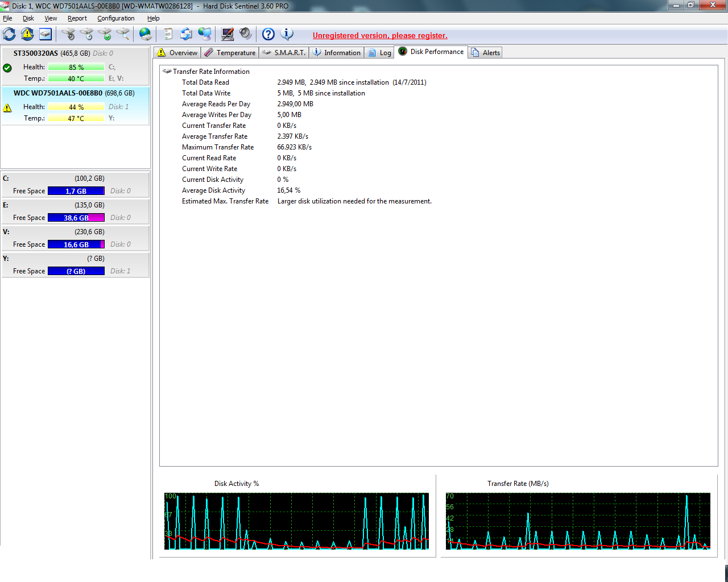This screenshot has height=582, width=728.
Task: Switch to the Alerts tab
Action: (x=486, y=52)
